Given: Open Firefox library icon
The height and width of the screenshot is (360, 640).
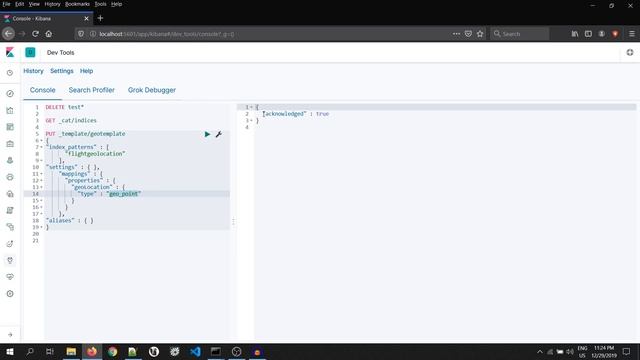Looking at the screenshot, I should click(575, 34).
